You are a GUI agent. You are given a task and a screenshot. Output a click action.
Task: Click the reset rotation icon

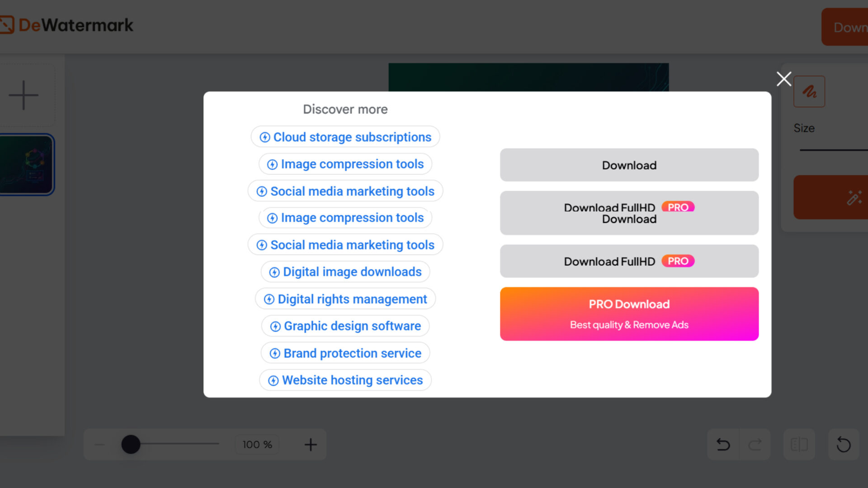pos(843,445)
